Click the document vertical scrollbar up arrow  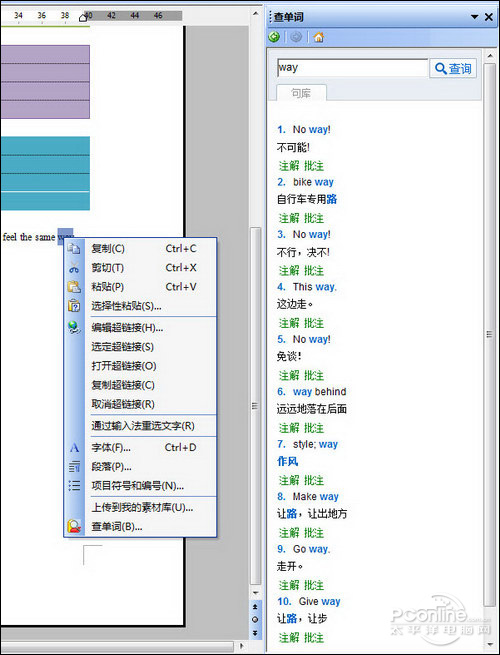[x=255, y=14]
